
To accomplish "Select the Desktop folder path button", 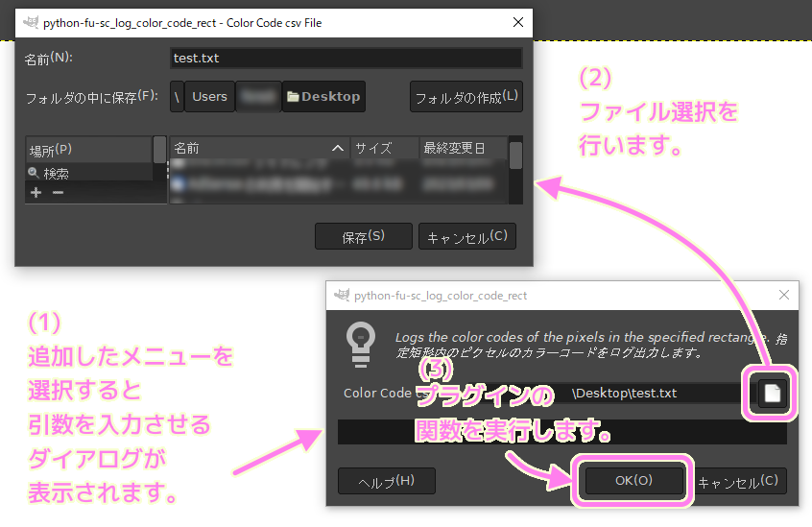I will coord(323,97).
